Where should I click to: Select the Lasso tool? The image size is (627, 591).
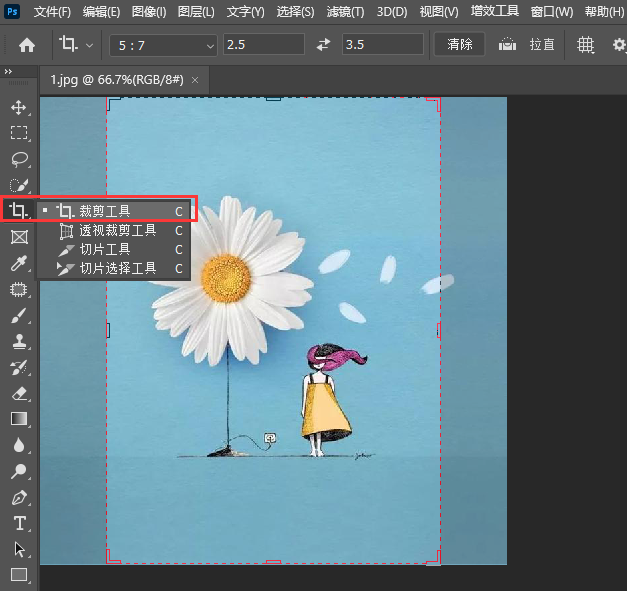tap(19, 159)
